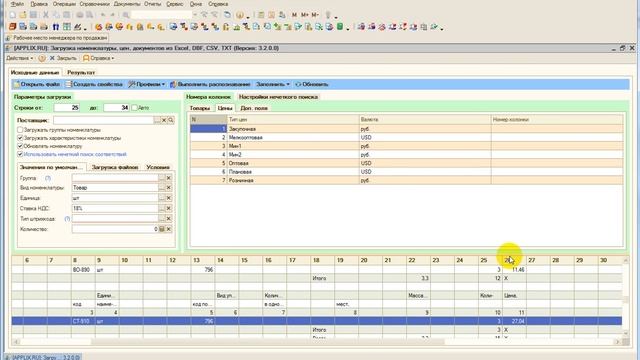640x360 pixels.
Task: Open calculator icon in Количество field
Action: click(x=162, y=229)
